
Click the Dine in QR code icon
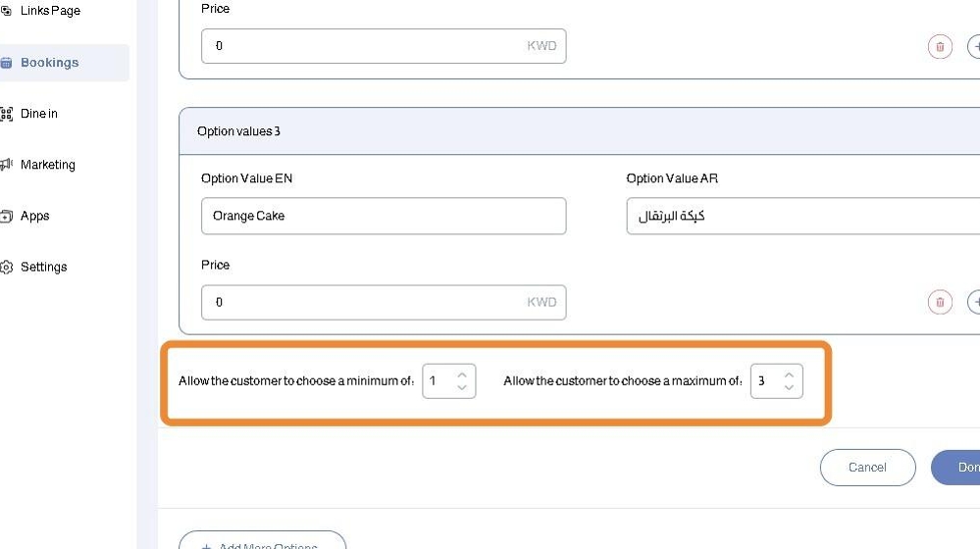pyautogui.click(x=7, y=114)
